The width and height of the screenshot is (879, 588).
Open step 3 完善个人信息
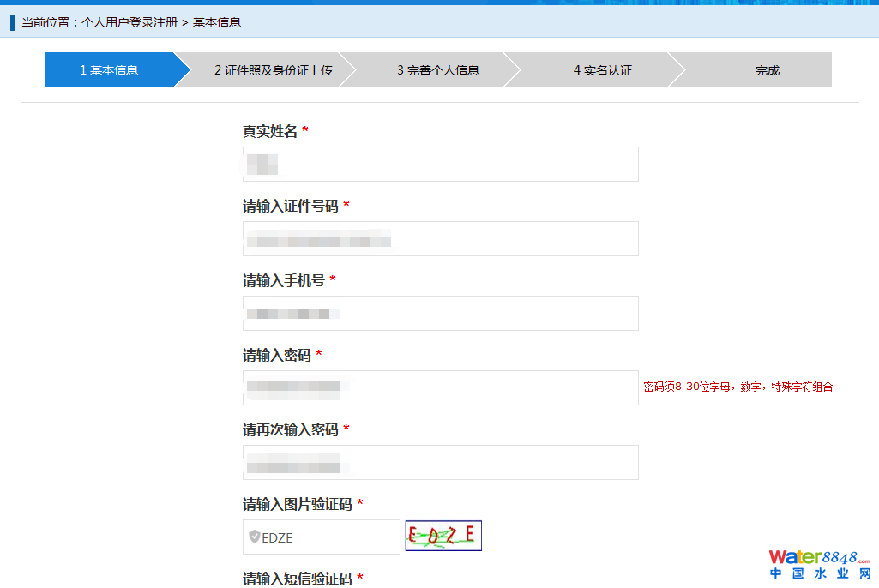(437, 70)
